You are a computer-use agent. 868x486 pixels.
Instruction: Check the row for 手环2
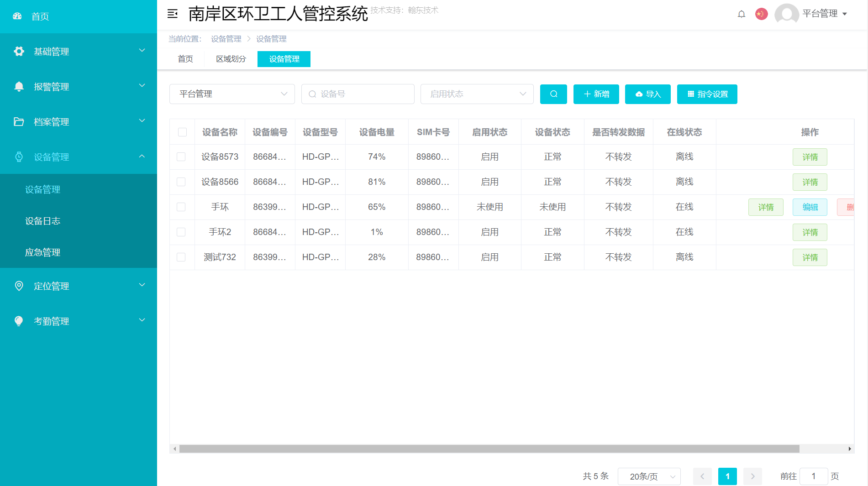pyautogui.click(x=181, y=232)
